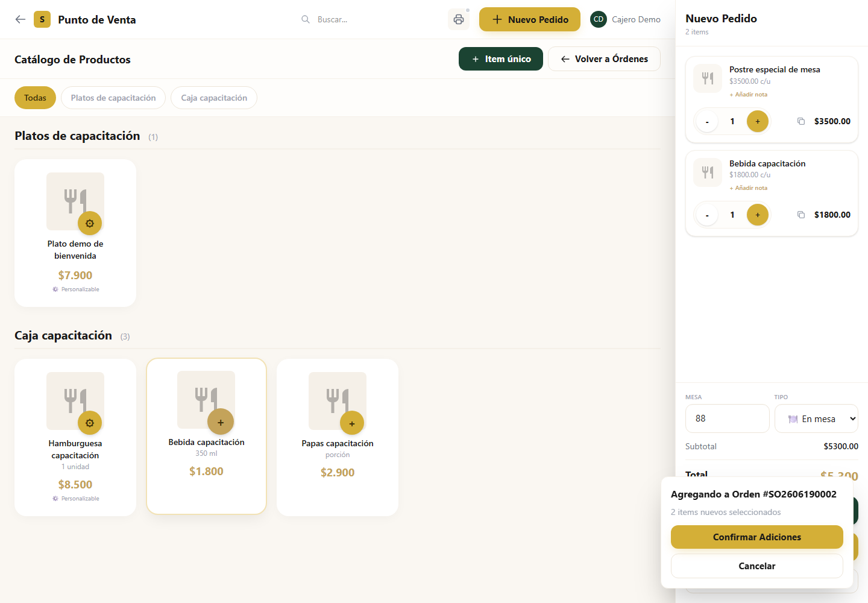
Task: Add note to Postre especial de mesa
Action: [749, 95]
